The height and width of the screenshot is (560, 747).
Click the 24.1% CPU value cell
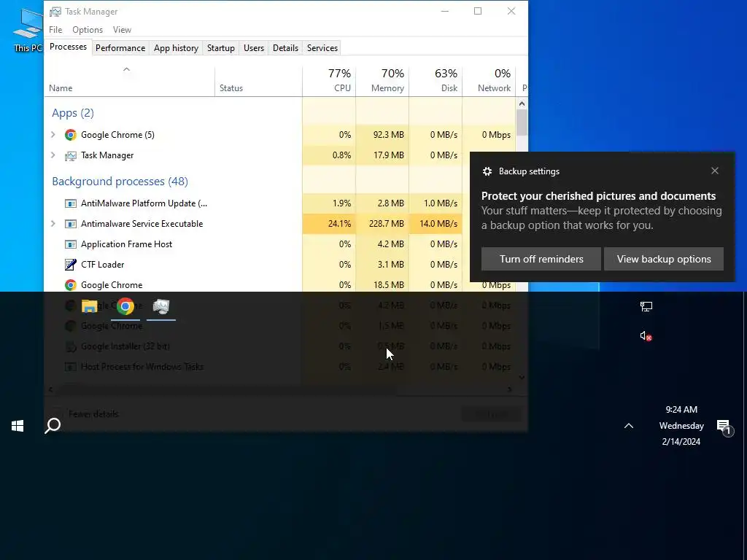(329, 224)
